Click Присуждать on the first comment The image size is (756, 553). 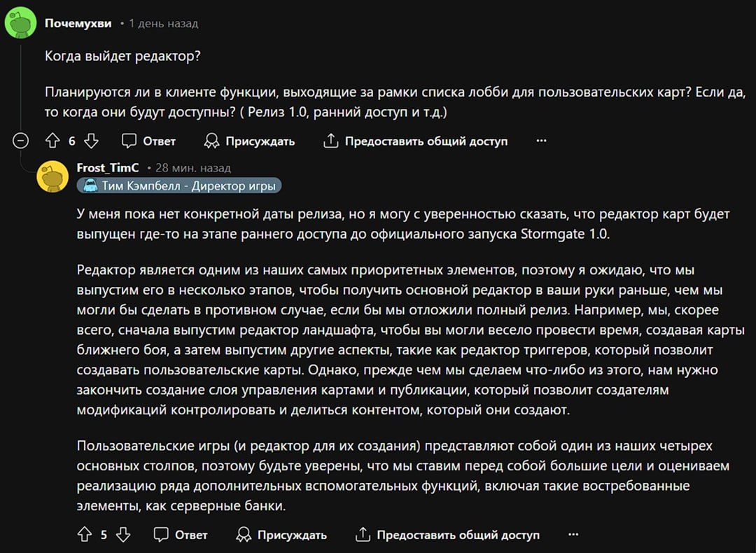point(248,141)
